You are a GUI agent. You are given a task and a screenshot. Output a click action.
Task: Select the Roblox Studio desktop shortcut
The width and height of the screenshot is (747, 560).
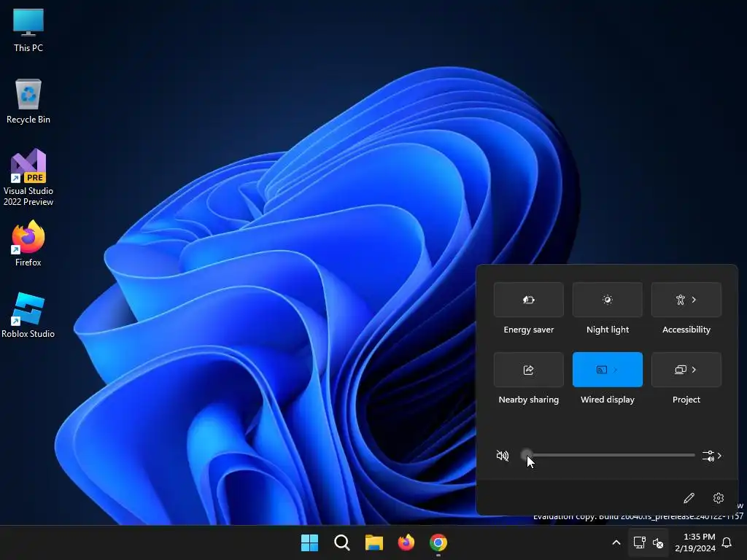(x=28, y=315)
